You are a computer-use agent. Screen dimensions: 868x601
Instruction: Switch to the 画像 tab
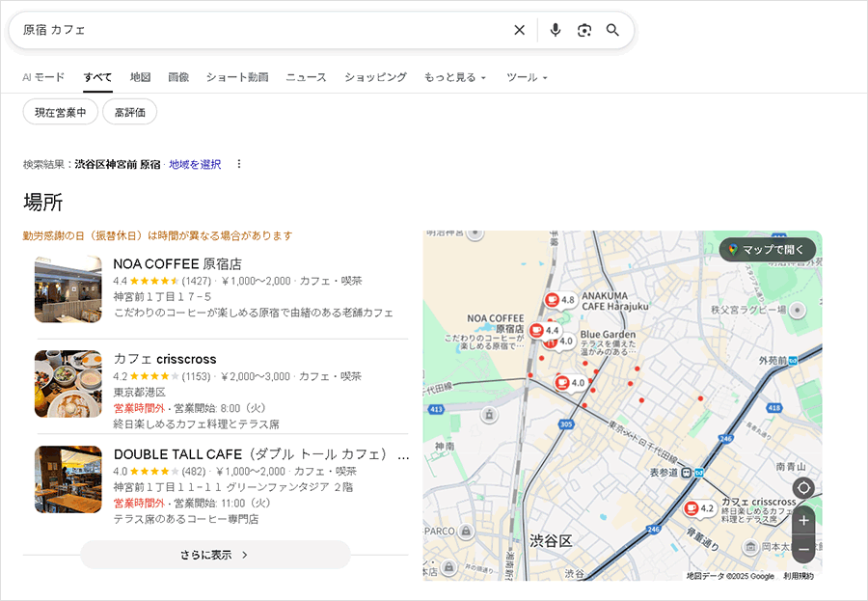178,77
